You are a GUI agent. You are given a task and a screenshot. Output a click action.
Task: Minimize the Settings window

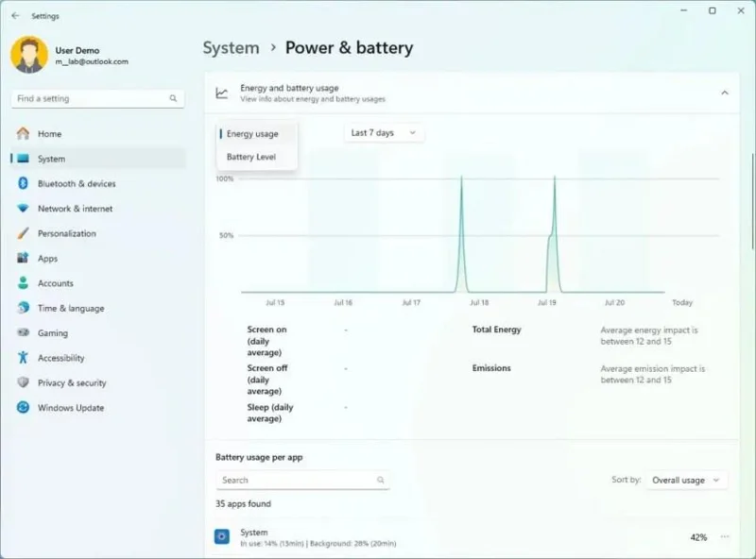(x=683, y=10)
